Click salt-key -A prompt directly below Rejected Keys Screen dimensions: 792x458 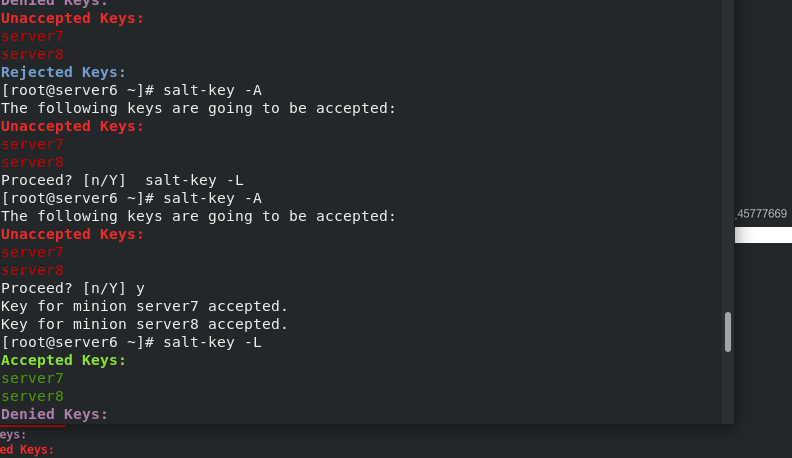pos(131,90)
